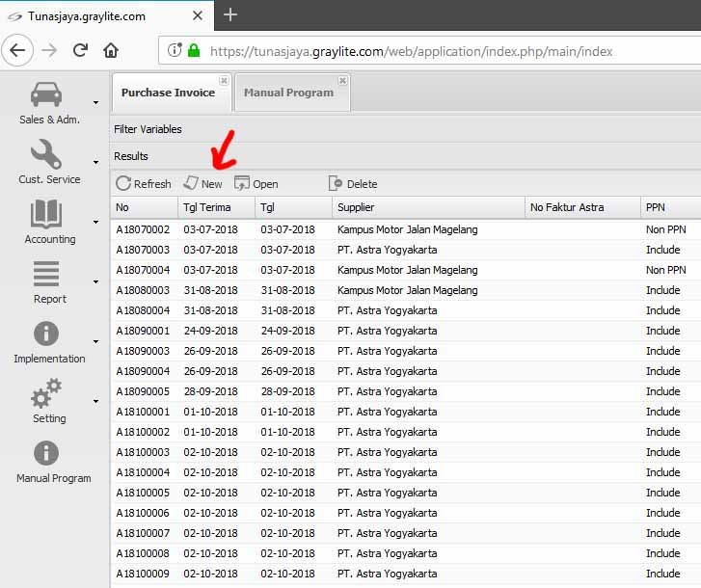
Task: Open the Accounting book icon
Action: pos(46,214)
